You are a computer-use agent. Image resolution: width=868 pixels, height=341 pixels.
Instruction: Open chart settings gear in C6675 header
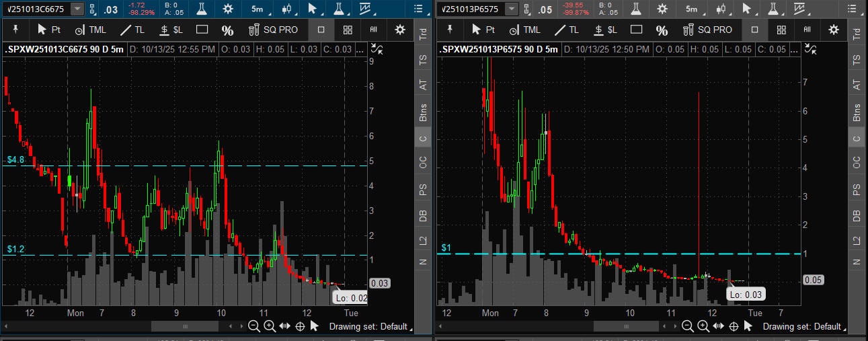pyautogui.click(x=228, y=9)
